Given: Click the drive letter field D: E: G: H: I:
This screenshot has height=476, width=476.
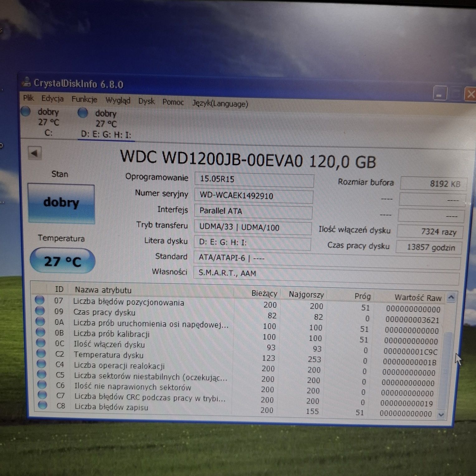Looking at the screenshot, I should tap(252, 243).
